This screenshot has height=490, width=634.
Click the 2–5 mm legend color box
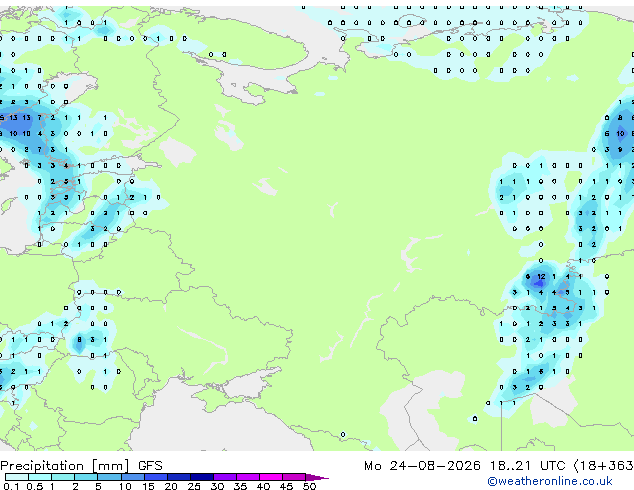click(87, 477)
